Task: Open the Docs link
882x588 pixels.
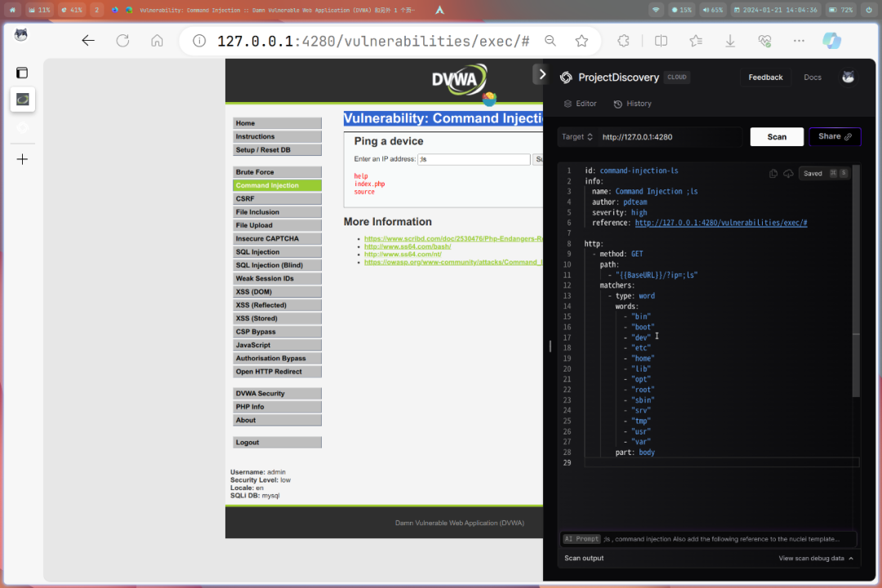Action: tap(813, 77)
